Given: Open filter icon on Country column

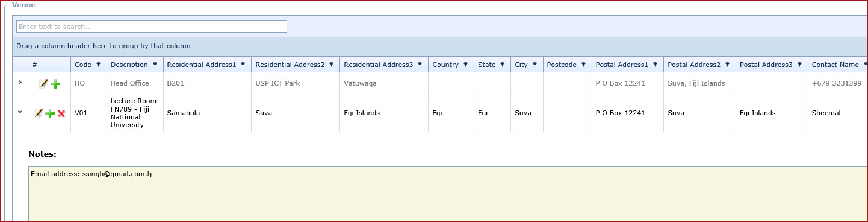Looking at the screenshot, I should click(465, 65).
